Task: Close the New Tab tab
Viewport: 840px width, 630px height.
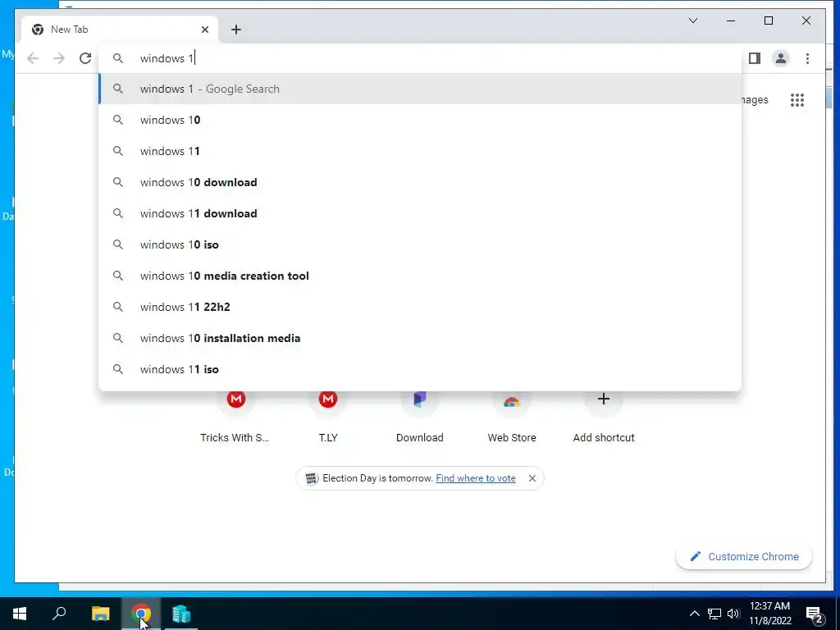Action: pyautogui.click(x=204, y=30)
